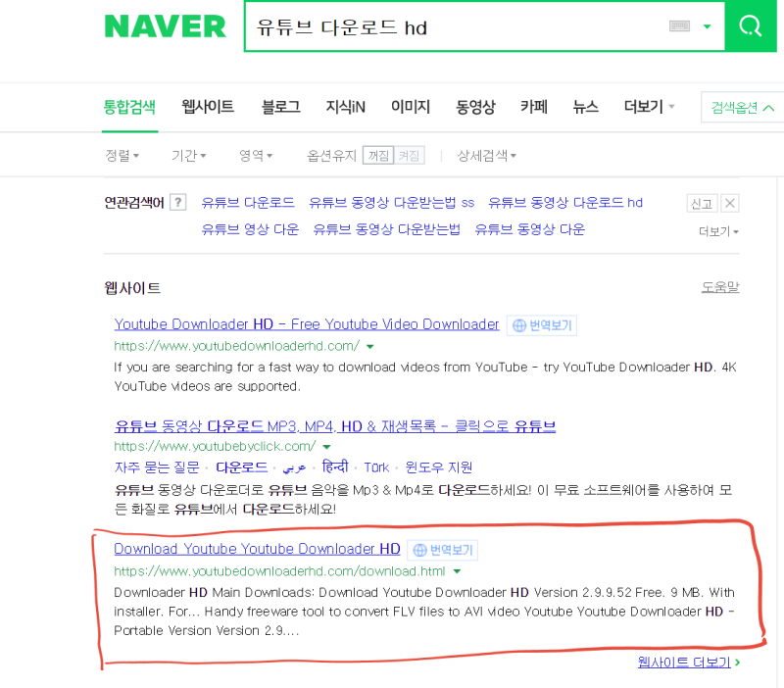The image size is (784, 688).
Task: Go to the 지식iN tab
Action: [x=346, y=107]
